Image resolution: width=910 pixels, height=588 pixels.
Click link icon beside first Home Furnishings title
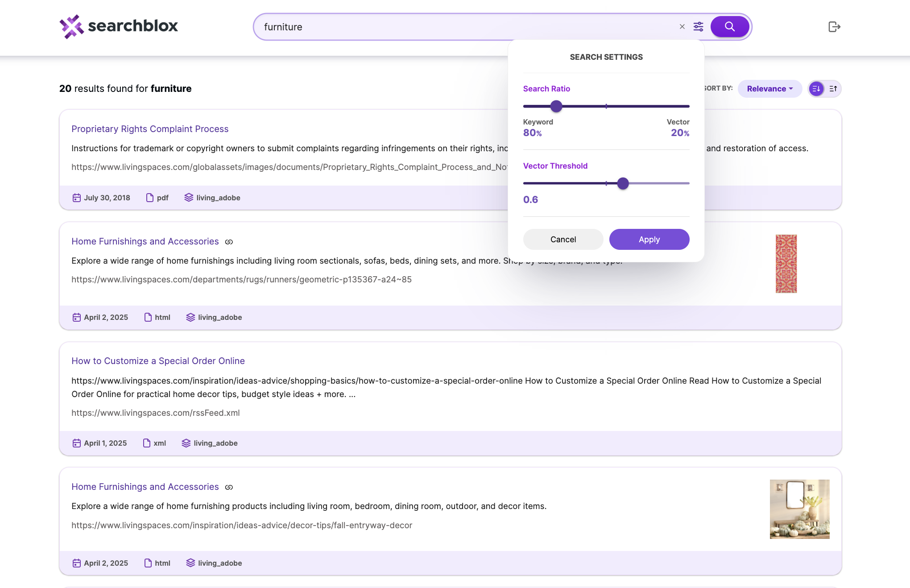(229, 242)
